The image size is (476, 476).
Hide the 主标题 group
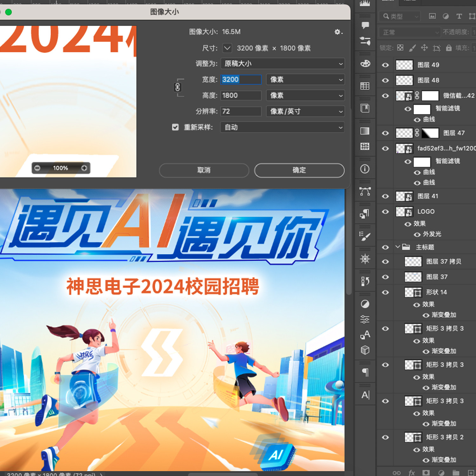click(385, 247)
